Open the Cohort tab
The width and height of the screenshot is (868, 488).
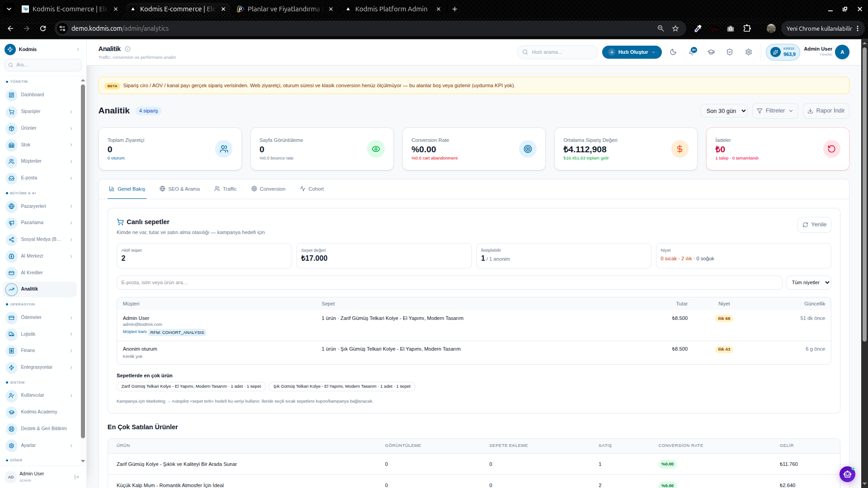311,189
